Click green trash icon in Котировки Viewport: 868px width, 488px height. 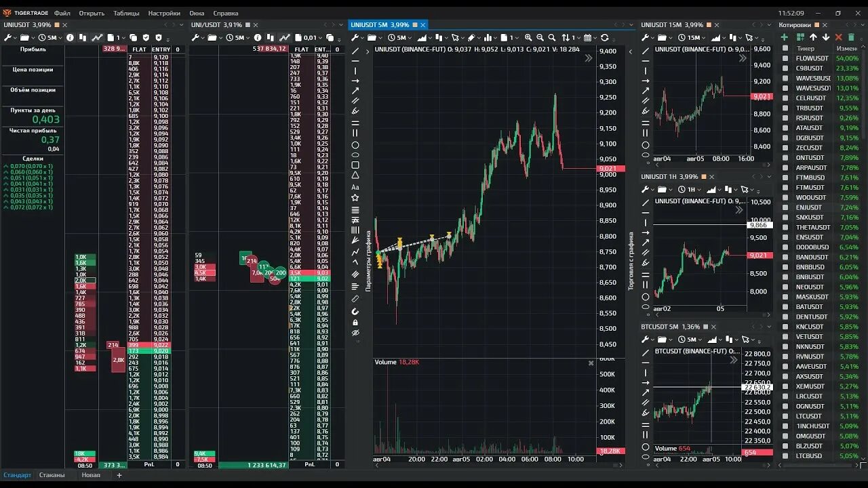click(852, 37)
